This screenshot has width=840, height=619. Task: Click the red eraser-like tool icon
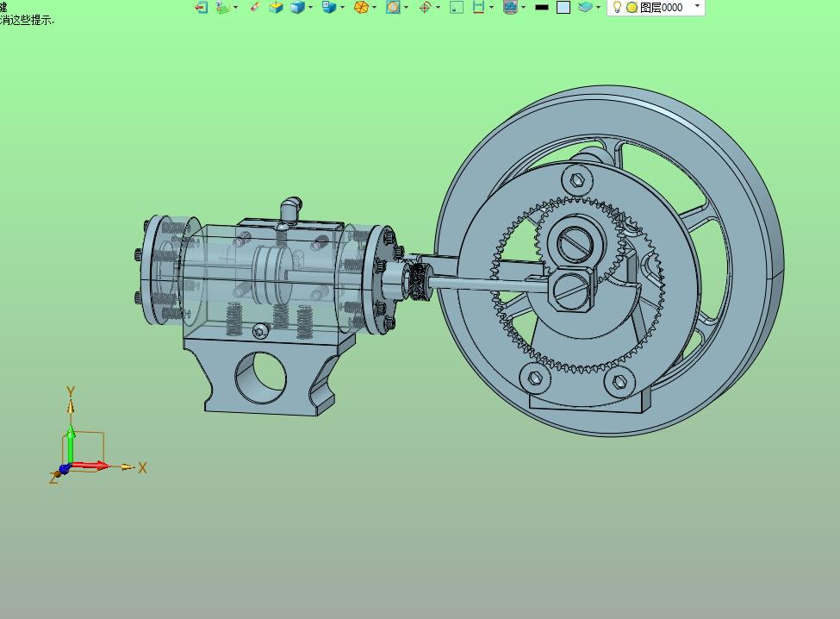256,7
